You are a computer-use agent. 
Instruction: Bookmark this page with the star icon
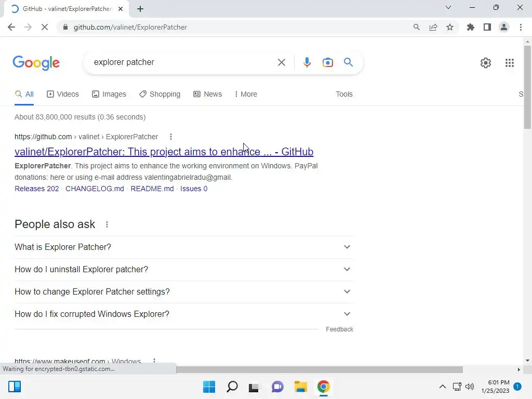[450, 27]
